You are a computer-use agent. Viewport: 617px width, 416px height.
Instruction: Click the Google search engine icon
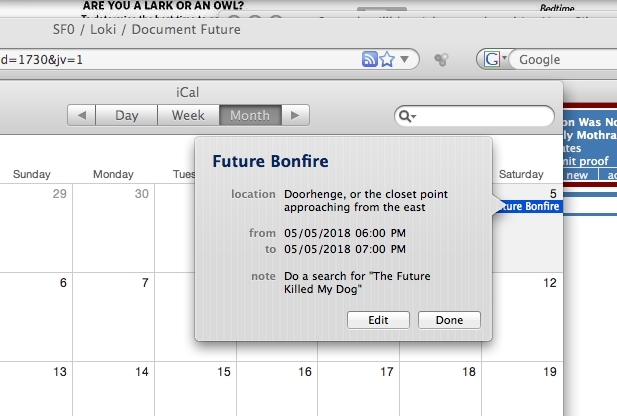click(491, 59)
